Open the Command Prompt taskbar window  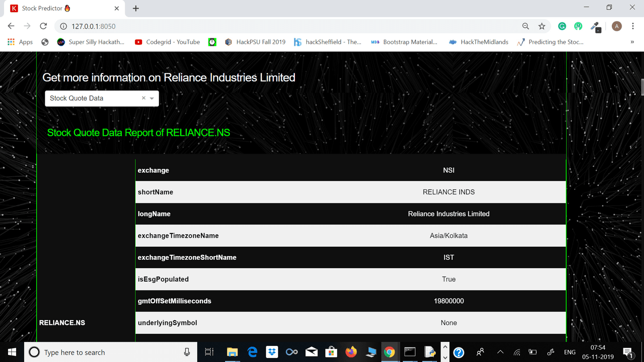click(x=410, y=352)
